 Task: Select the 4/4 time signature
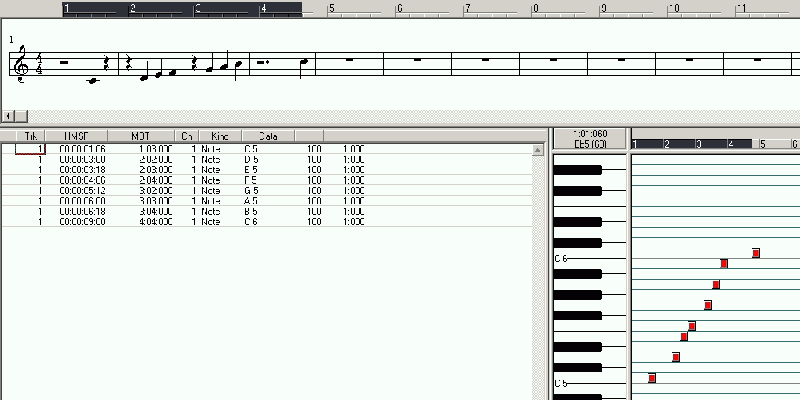[39, 66]
